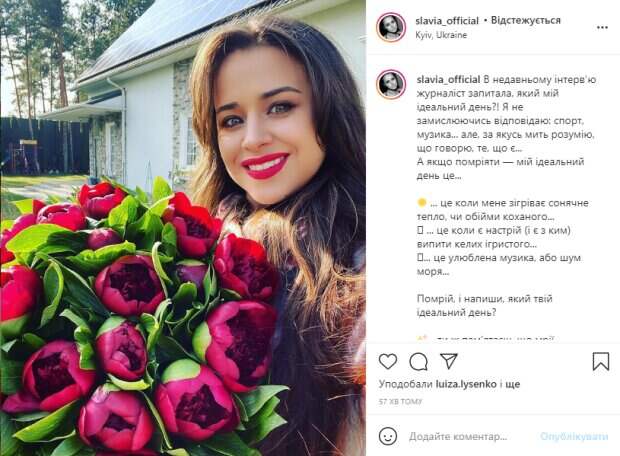Open the 57 хв тому timestamp
This screenshot has height=456, width=620.
click(400, 401)
